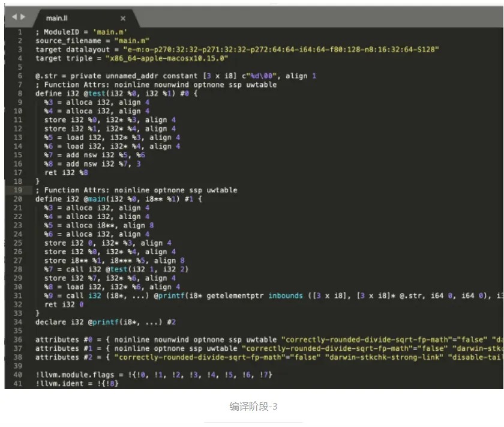Click the attributes #1 line
The width and height of the screenshot is (504, 427).
point(269,348)
